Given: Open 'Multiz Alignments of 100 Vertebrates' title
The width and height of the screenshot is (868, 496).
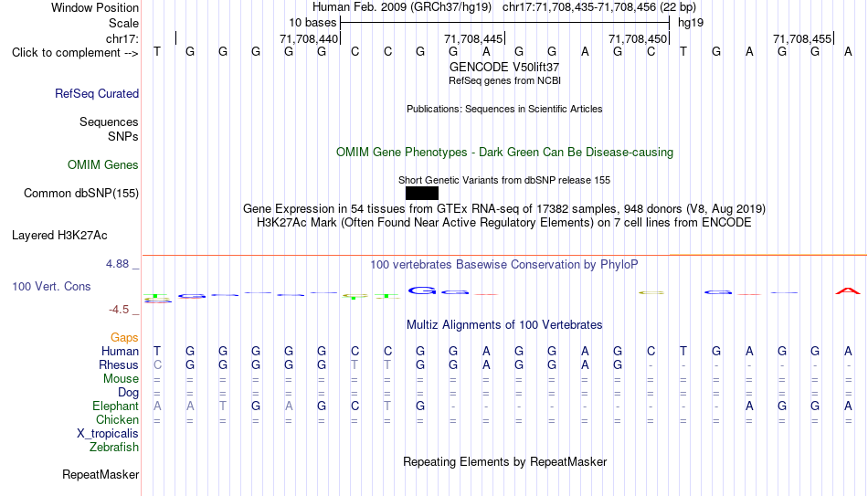Looking at the screenshot, I should click(x=504, y=325).
